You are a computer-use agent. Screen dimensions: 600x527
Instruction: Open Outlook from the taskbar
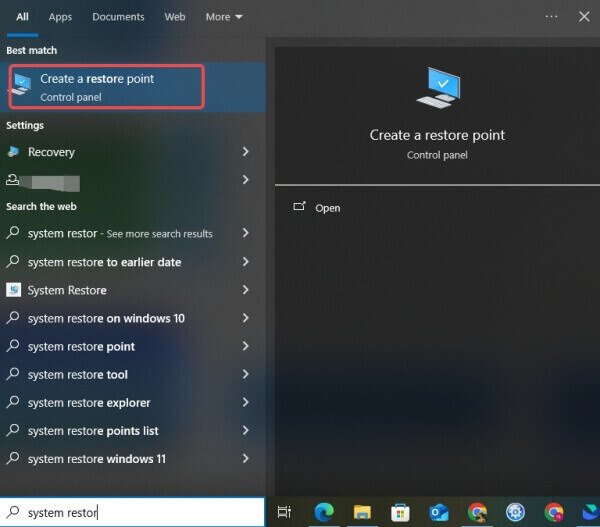pos(439,512)
